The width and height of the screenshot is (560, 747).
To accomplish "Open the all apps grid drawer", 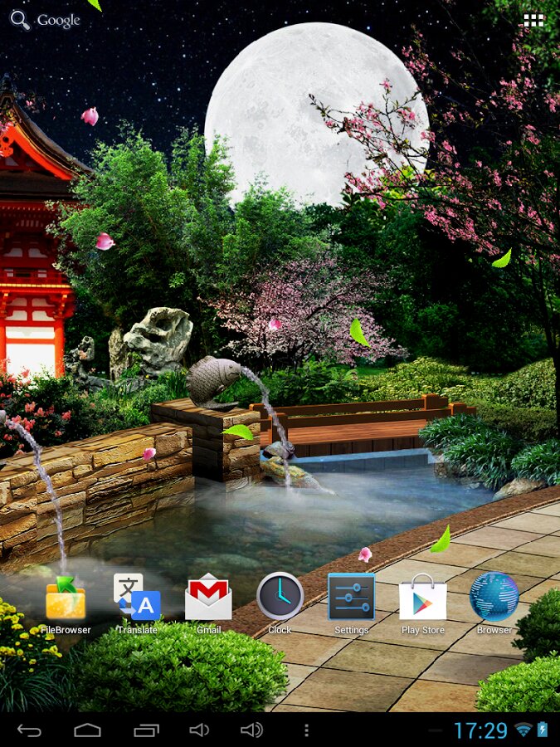I will pyautogui.click(x=533, y=20).
